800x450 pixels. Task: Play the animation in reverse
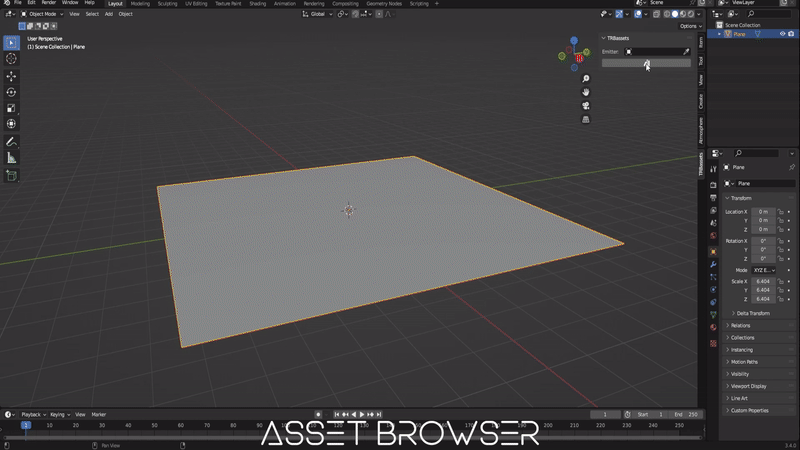[x=354, y=414]
